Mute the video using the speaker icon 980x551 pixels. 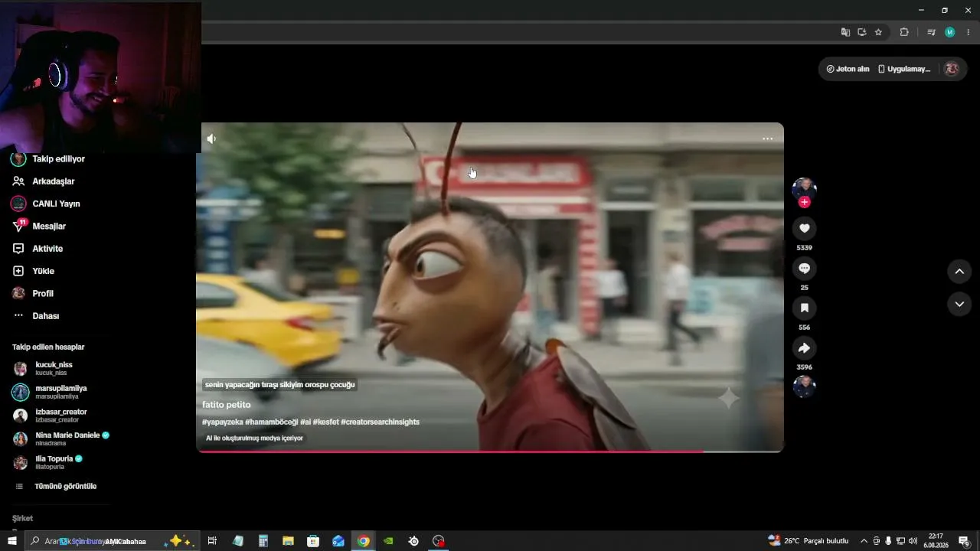(211, 139)
